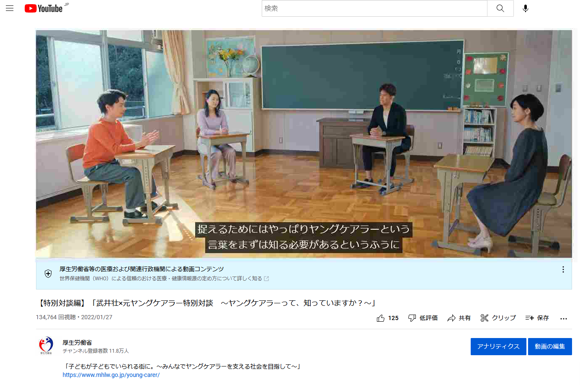The image size is (580, 392).
Task: Open health info panel options menu
Action: pos(563,270)
